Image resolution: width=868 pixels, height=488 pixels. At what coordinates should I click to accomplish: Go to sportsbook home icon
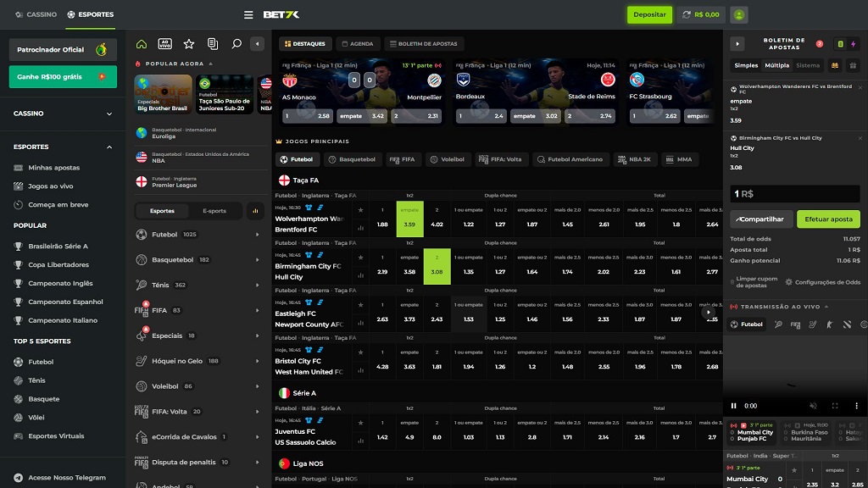[x=142, y=44]
